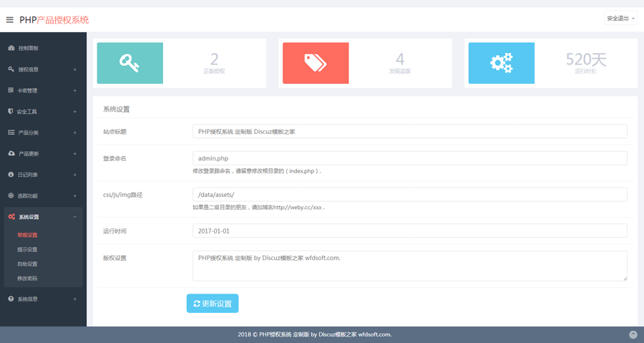This screenshot has height=343, width=644.
Task: Expand the 产品更新 menu plus sign
Action: pyautogui.click(x=74, y=154)
